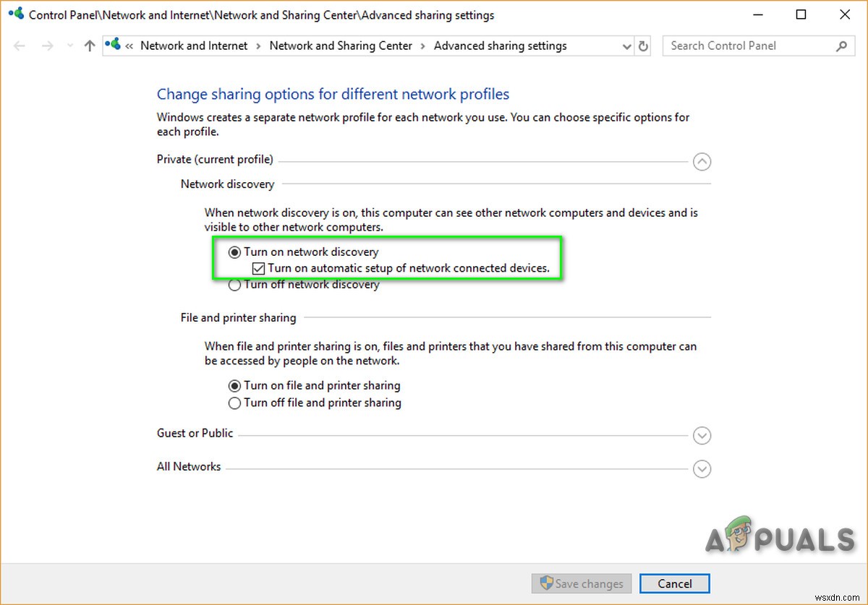The image size is (868, 605).
Task: Navigate to Network and Sharing Center breadcrumb
Action: click(341, 45)
